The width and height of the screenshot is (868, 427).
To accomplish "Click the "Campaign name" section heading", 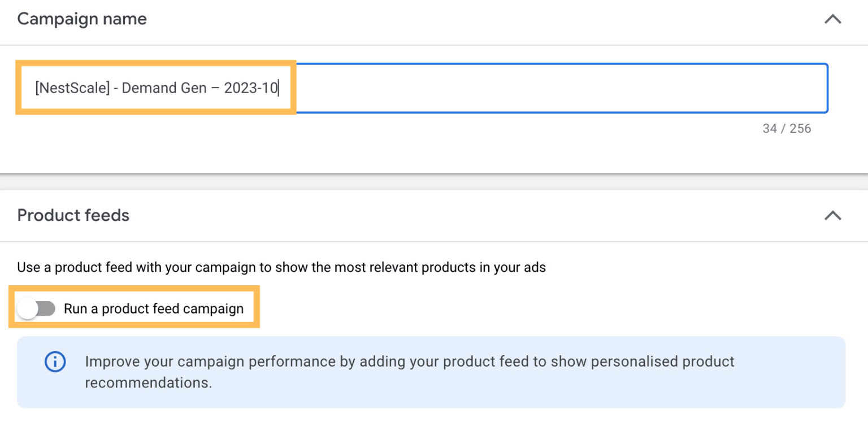I will click(82, 19).
